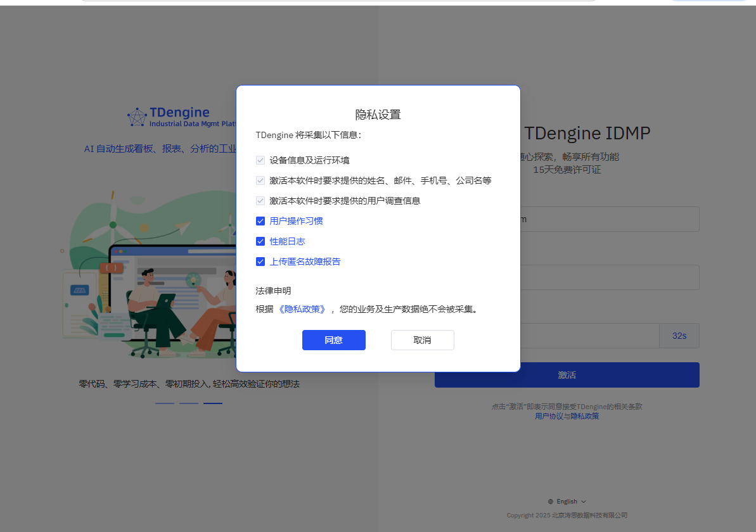Click the 用户调查信息 checkbox
Image resolution: width=756 pixels, height=532 pixels.
(x=260, y=201)
